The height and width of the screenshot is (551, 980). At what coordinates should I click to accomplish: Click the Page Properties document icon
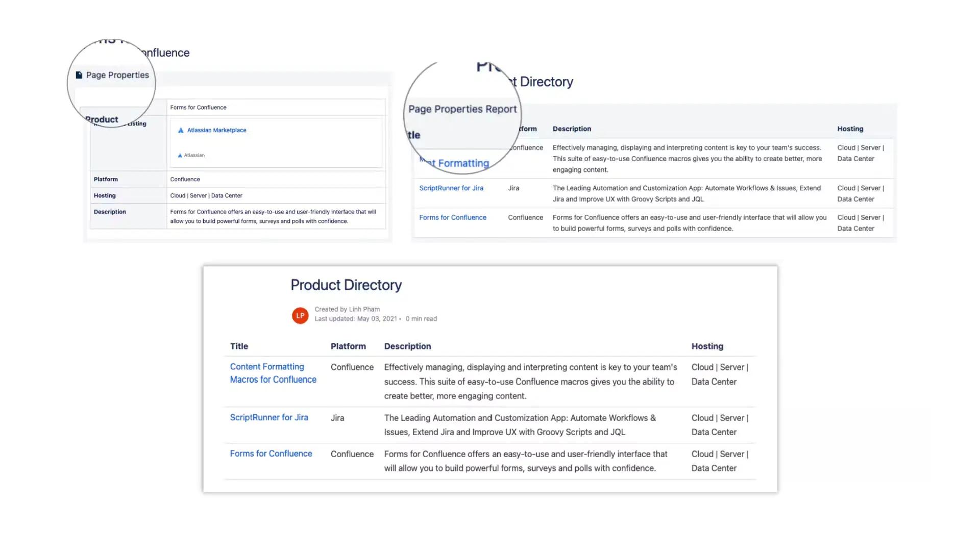point(79,75)
